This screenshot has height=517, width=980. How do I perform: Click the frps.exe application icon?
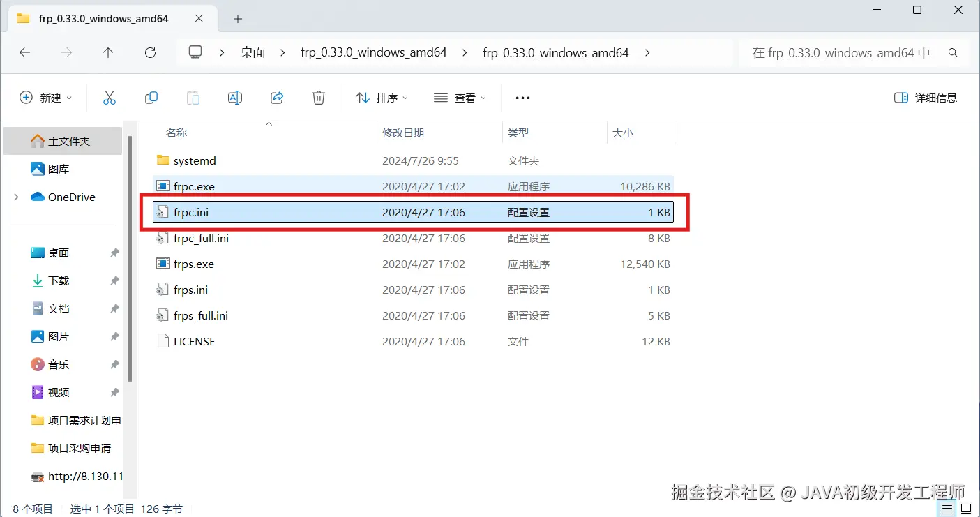pos(163,264)
